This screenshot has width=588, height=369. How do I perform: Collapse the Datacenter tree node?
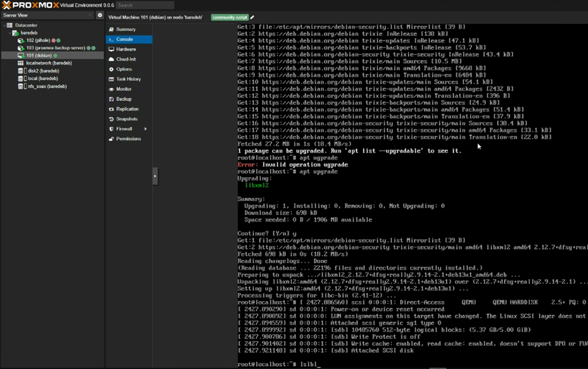point(5,25)
